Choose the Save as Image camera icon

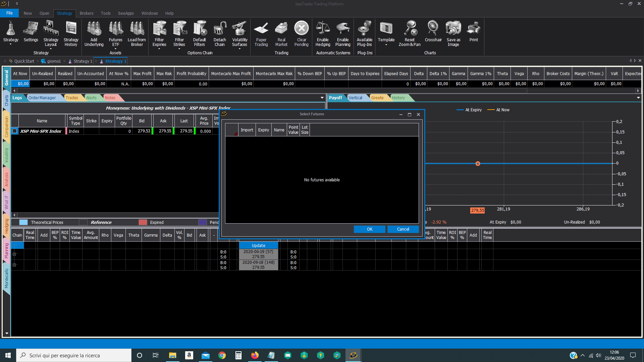point(453,34)
